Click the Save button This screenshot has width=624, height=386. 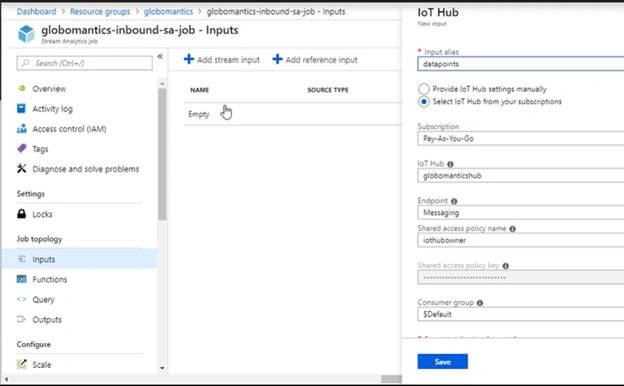pyautogui.click(x=443, y=361)
